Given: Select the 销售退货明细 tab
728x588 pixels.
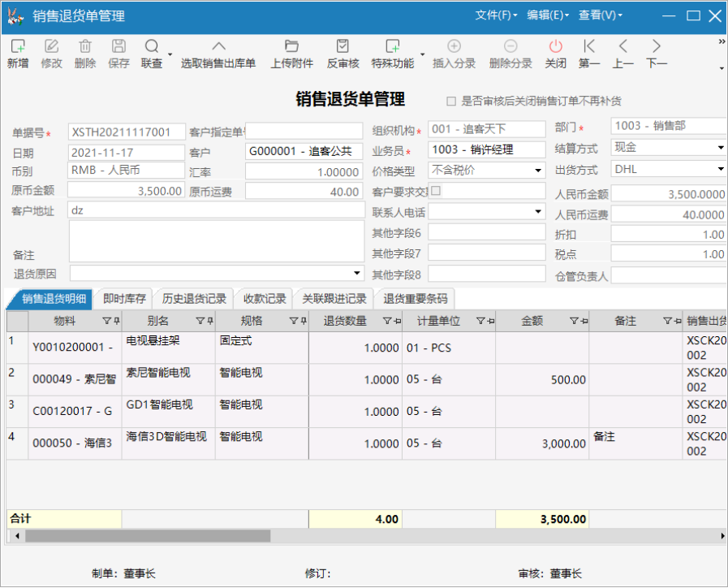Looking at the screenshot, I should click(x=52, y=299).
